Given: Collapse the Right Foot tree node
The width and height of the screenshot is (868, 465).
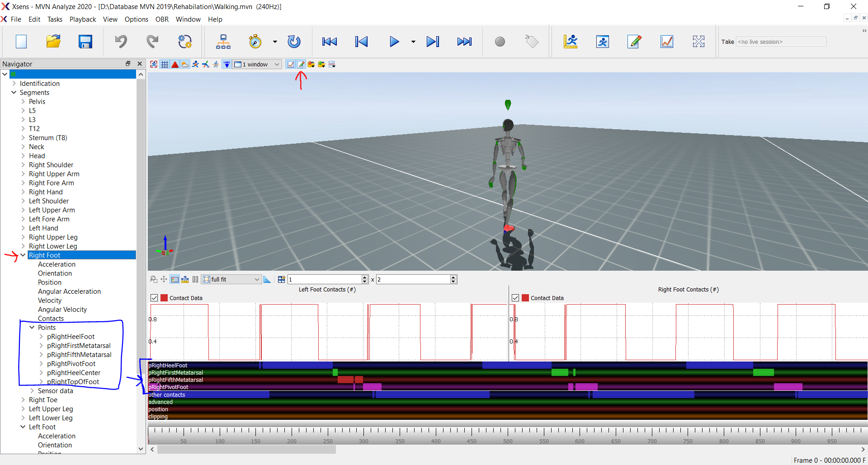Looking at the screenshot, I should [23, 255].
